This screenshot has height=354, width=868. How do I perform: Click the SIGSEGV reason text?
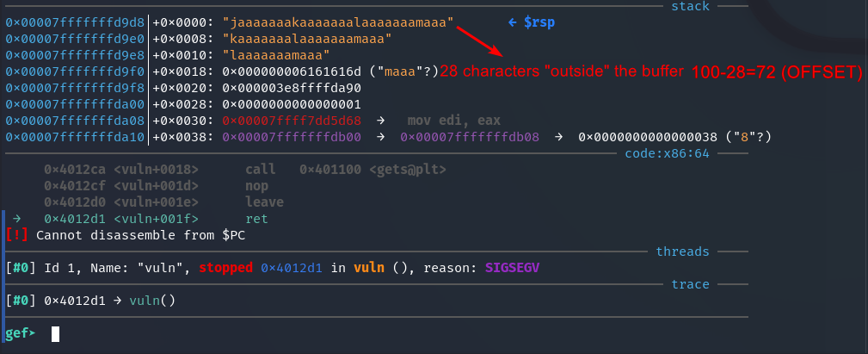click(x=513, y=268)
